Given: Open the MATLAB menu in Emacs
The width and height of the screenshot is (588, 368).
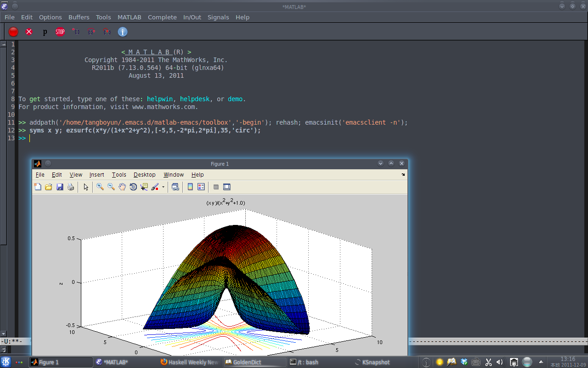Looking at the screenshot, I should click(x=130, y=17).
